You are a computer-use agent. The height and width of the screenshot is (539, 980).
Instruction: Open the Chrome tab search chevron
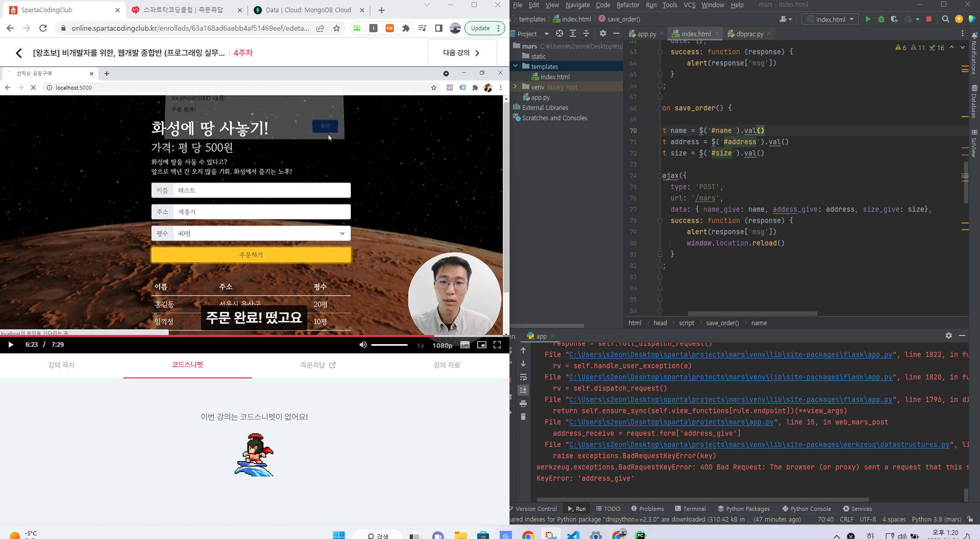(x=427, y=5)
